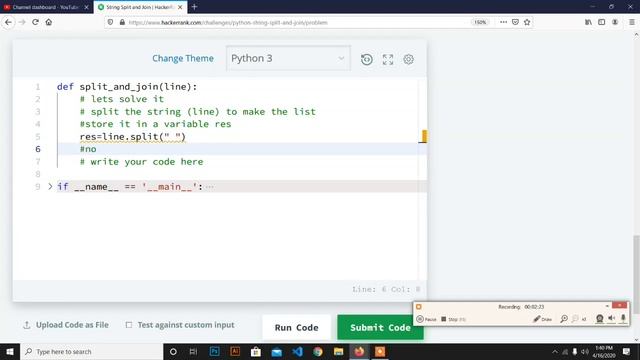Open editor settings gear
The image size is (640, 360).
coord(409,60)
